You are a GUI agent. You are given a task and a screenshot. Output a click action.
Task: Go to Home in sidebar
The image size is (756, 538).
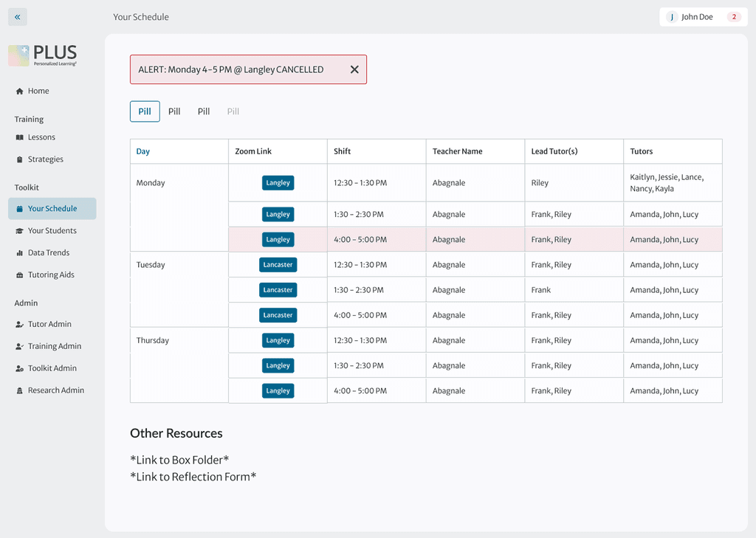coord(38,91)
